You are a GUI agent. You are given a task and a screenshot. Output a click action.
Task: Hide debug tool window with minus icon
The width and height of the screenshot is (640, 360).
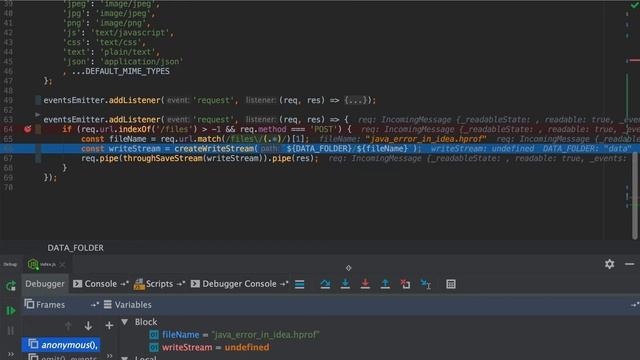629,264
